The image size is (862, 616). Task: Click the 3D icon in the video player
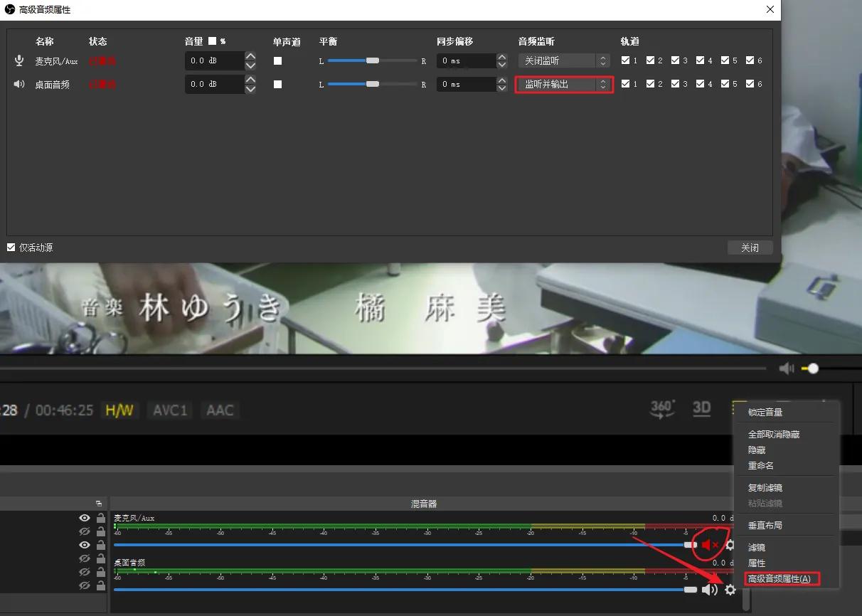(701, 408)
